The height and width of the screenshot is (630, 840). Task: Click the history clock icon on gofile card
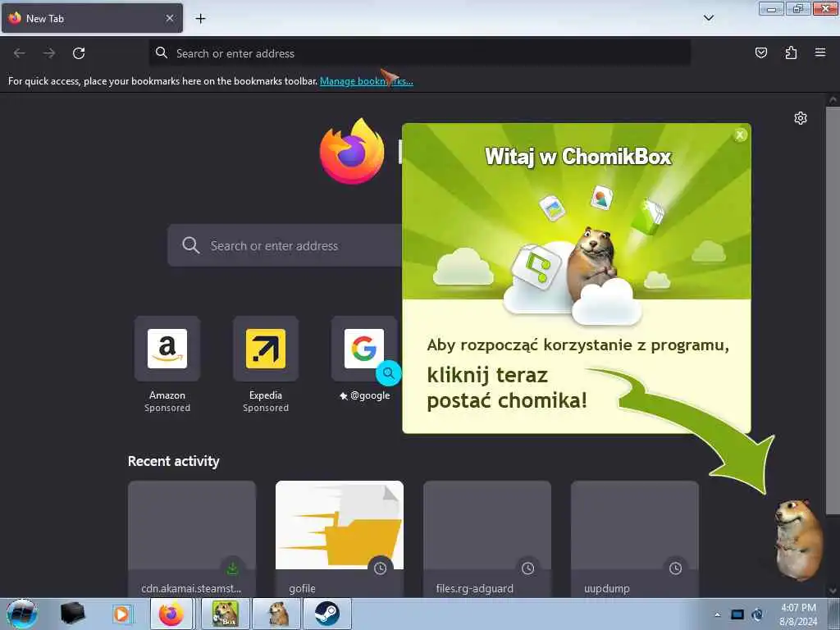pos(380,568)
